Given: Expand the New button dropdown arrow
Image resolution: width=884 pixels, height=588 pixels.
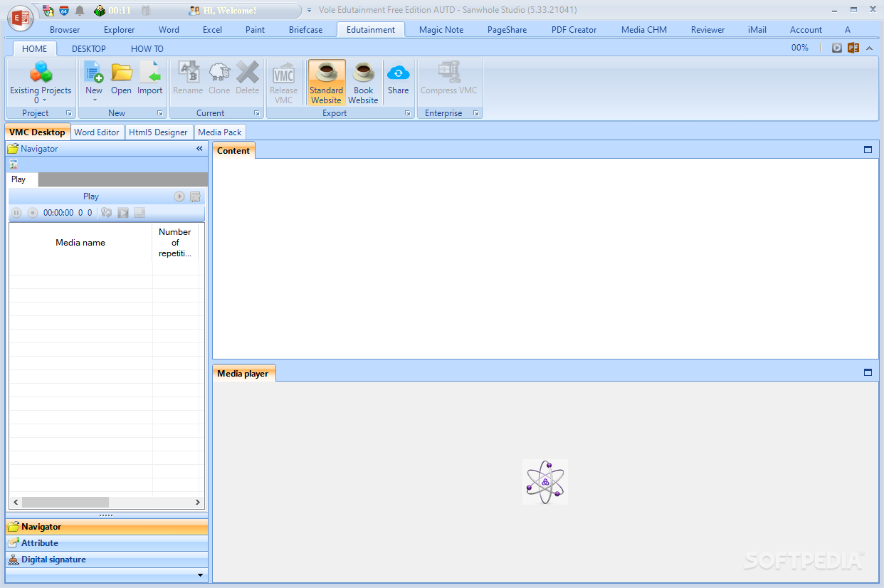Looking at the screenshot, I should (94, 100).
